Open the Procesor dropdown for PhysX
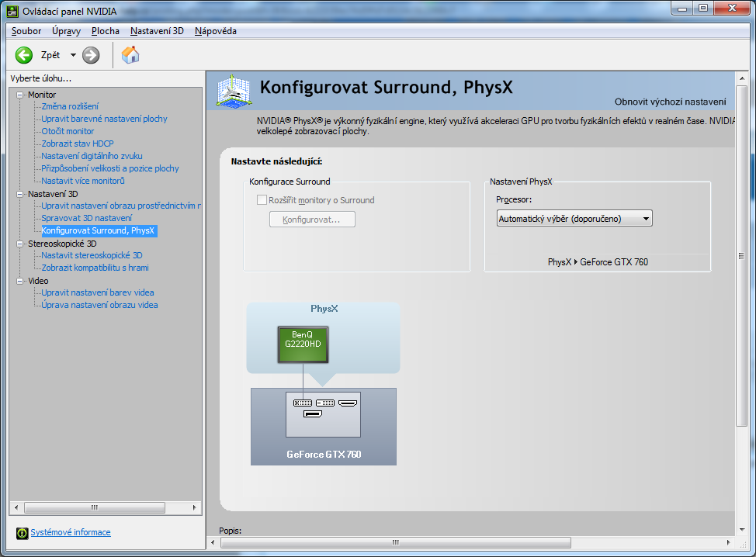This screenshot has height=557, width=756. click(x=574, y=219)
